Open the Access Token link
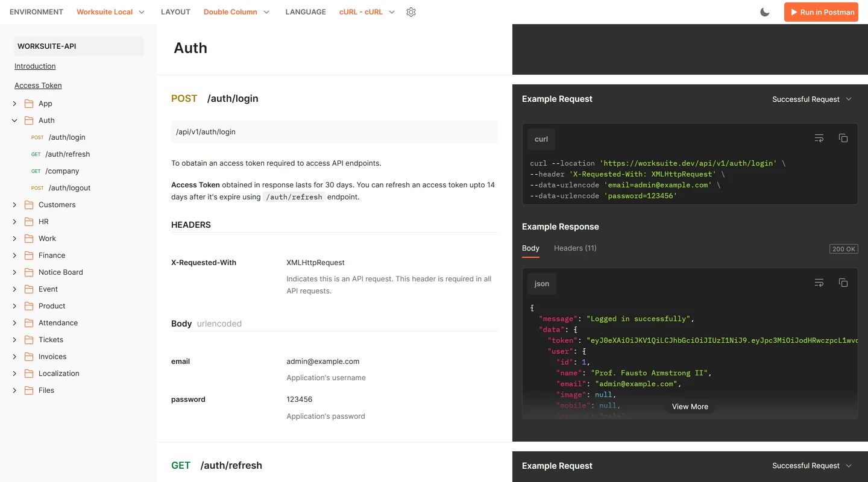Viewport: 868px width, 482px height. (38, 86)
